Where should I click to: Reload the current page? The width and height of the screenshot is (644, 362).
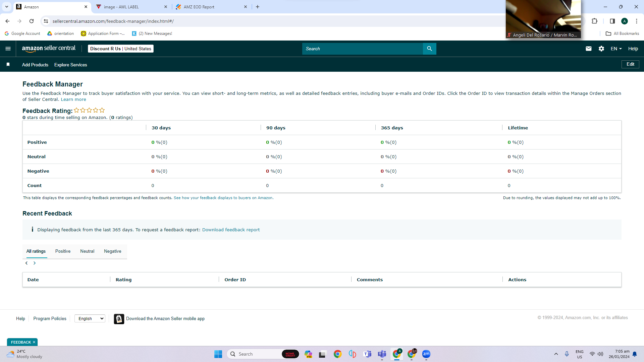point(32,21)
